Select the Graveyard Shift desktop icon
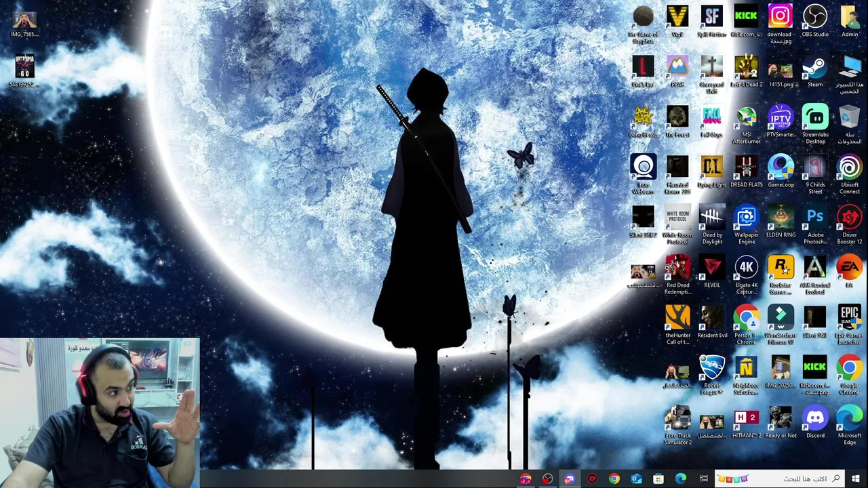The image size is (868, 488). (x=711, y=74)
